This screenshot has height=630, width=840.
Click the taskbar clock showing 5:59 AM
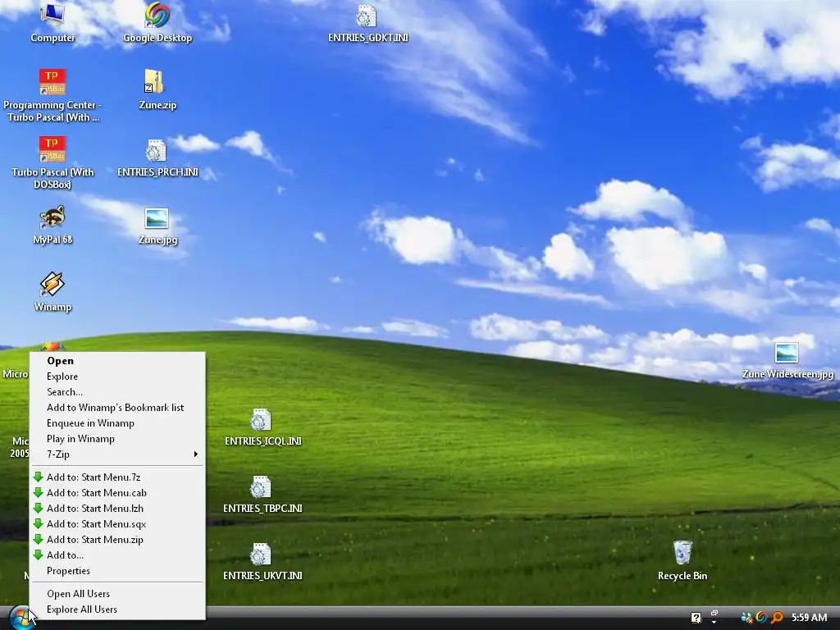pos(809,617)
